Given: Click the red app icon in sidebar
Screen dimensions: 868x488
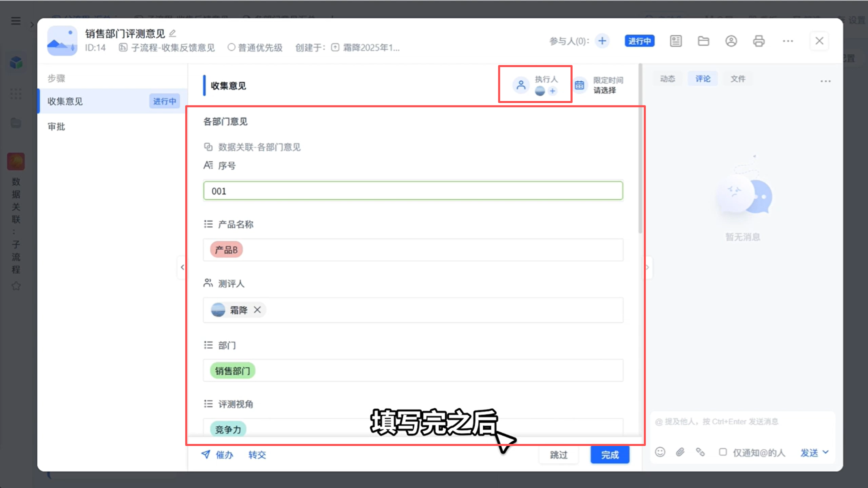Looking at the screenshot, I should [x=16, y=161].
